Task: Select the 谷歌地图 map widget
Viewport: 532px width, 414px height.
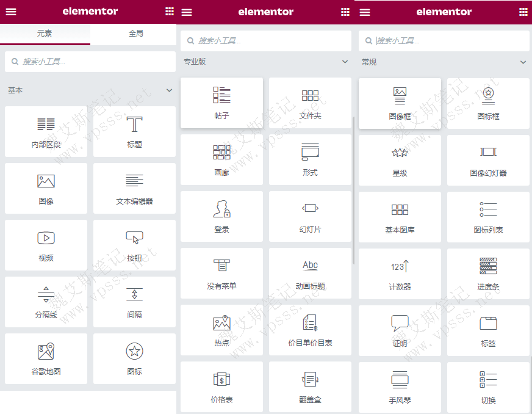Action: 46,358
